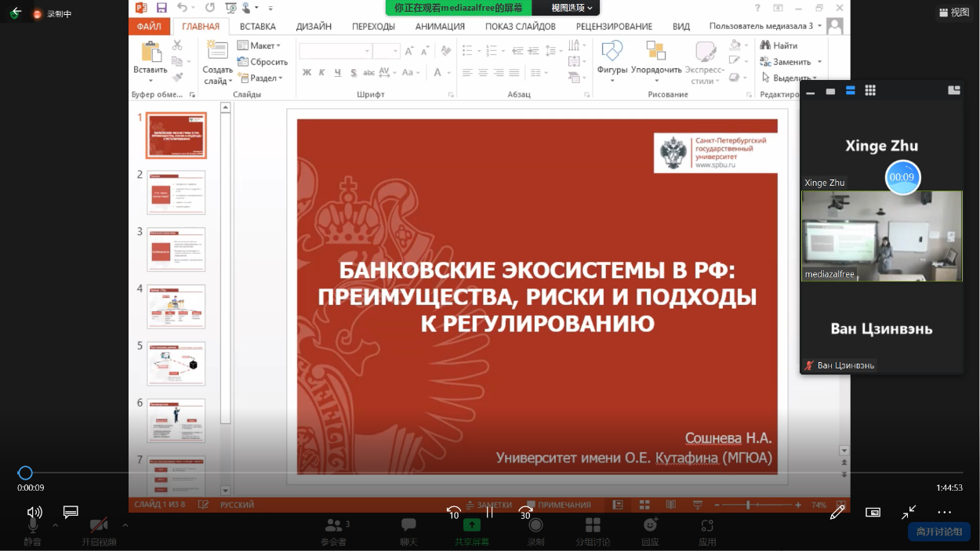
Task: Click the playback progress bar handle
Action: [x=25, y=473]
